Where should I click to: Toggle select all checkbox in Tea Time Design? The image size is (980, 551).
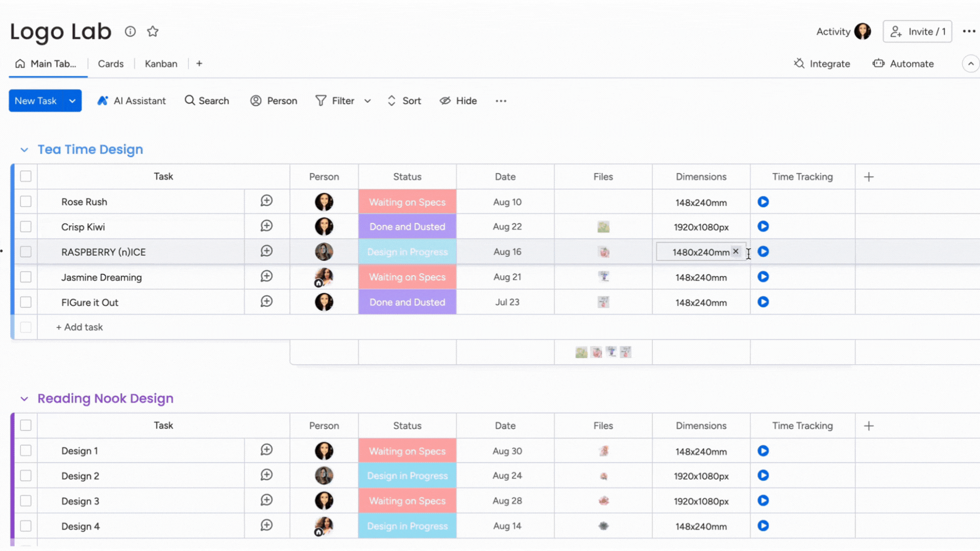point(26,176)
